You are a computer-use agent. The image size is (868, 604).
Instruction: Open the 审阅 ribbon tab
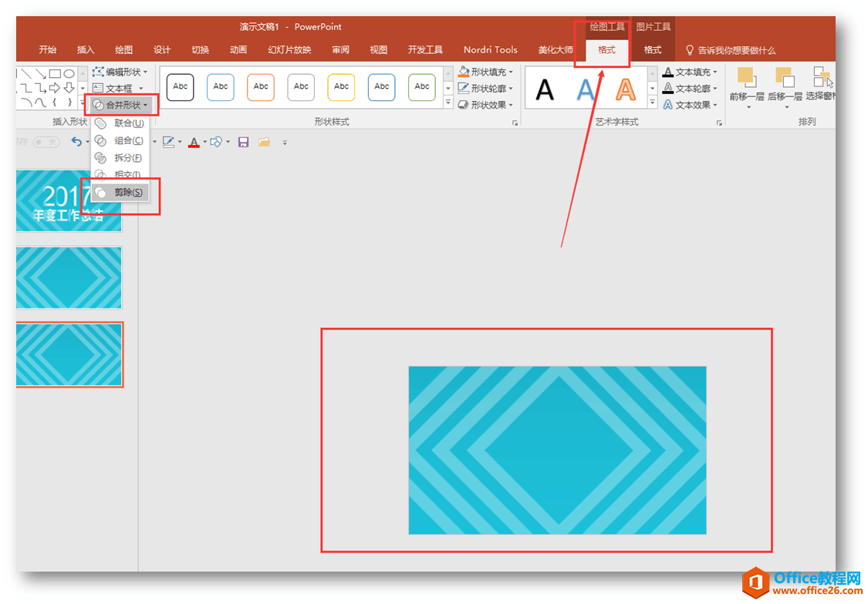tap(340, 50)
